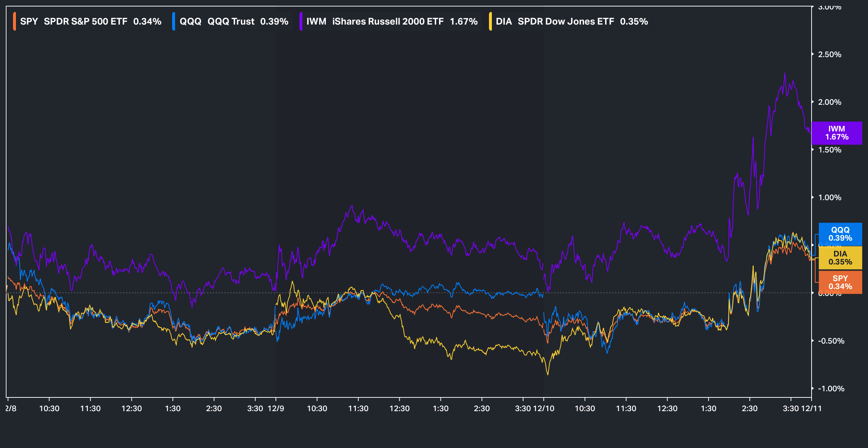This screenshot has height=448, width=868.
Task: Click SPY orange color swatch in legend
Action: (14, 22)
